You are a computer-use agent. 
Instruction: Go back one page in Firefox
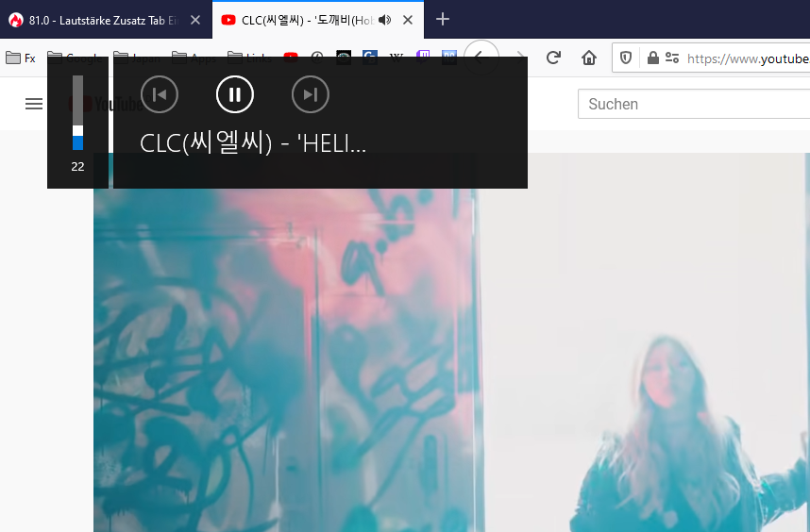[x=481, y=58]
